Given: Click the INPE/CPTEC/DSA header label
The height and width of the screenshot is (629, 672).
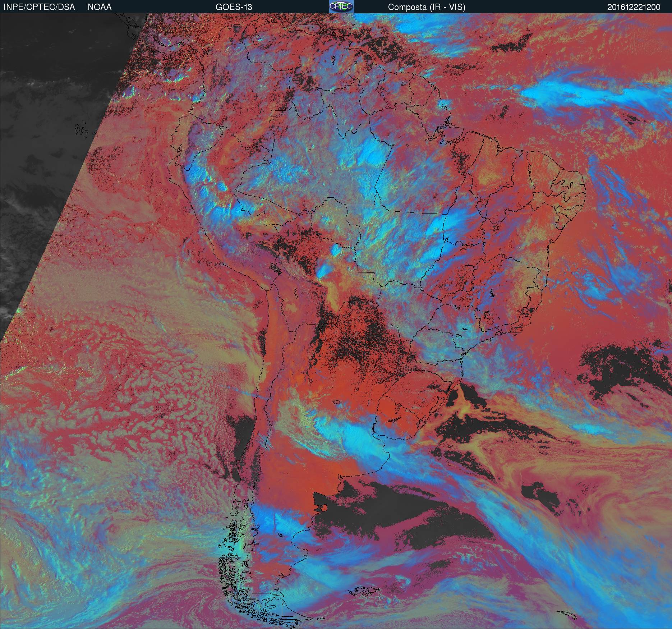Looking at the screenshot, I should 39,7.
